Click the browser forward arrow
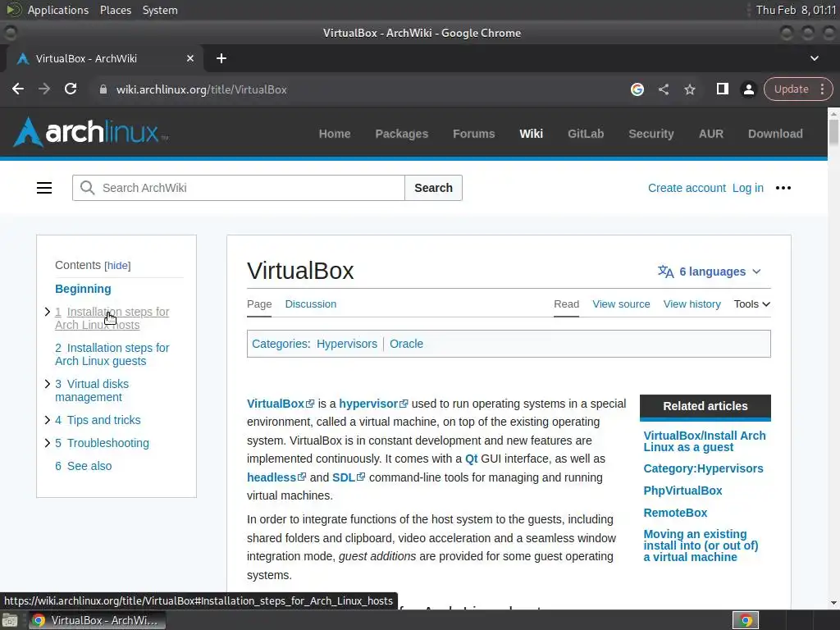The height and width of the screenshot is (630, 840). tap(44, 89)
